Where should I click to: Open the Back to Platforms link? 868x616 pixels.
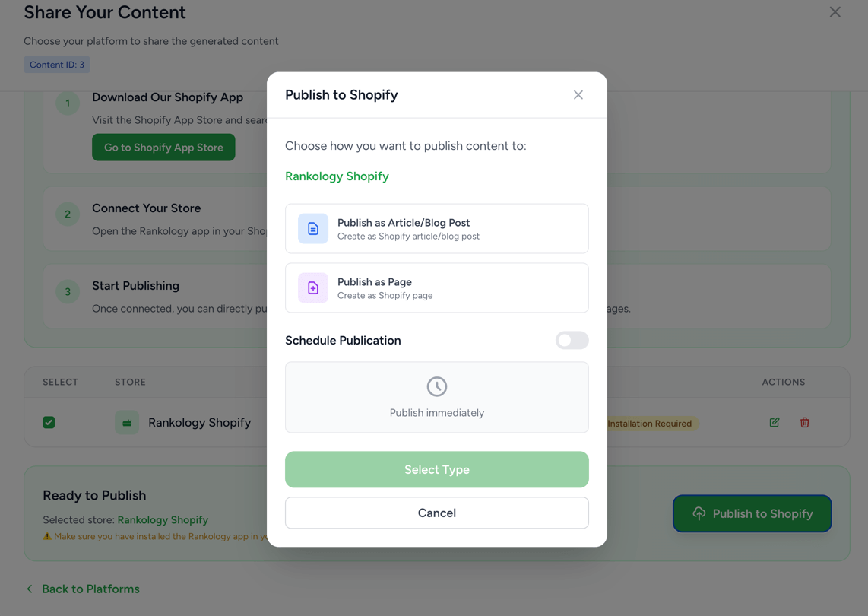[x=90, y=589]
